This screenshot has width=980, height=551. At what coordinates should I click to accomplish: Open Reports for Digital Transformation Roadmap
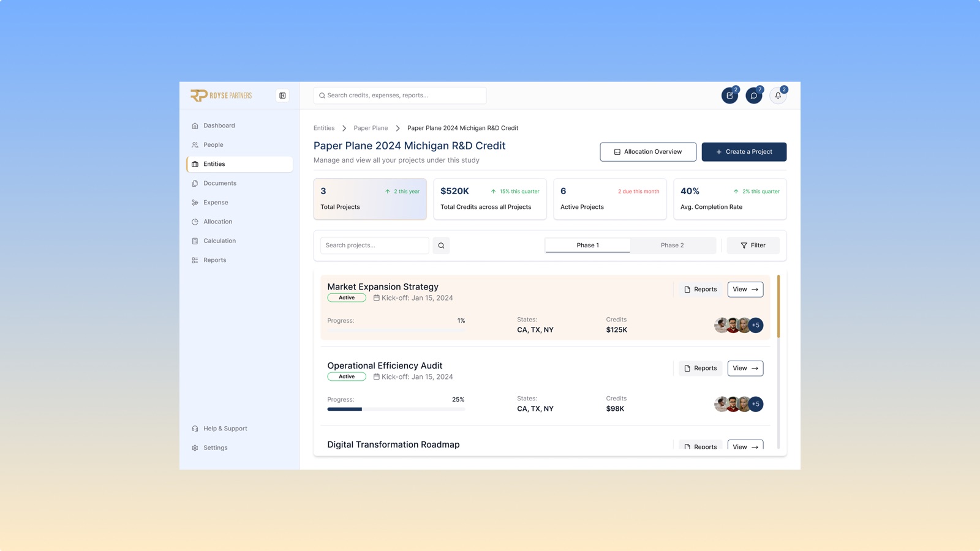pyautogui.click(x=700, y=446)
